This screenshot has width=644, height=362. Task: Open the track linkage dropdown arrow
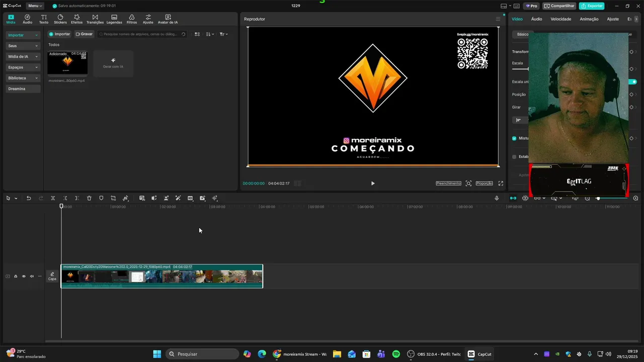544,198
